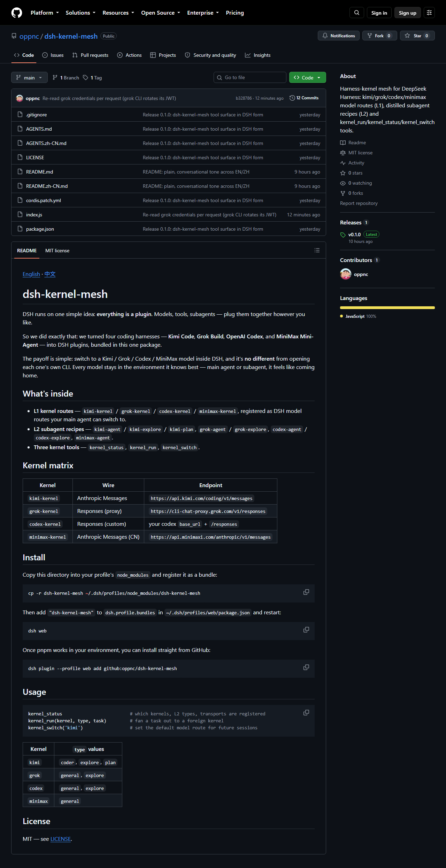Copy the kernel_status usage code block

coord(306,713)
